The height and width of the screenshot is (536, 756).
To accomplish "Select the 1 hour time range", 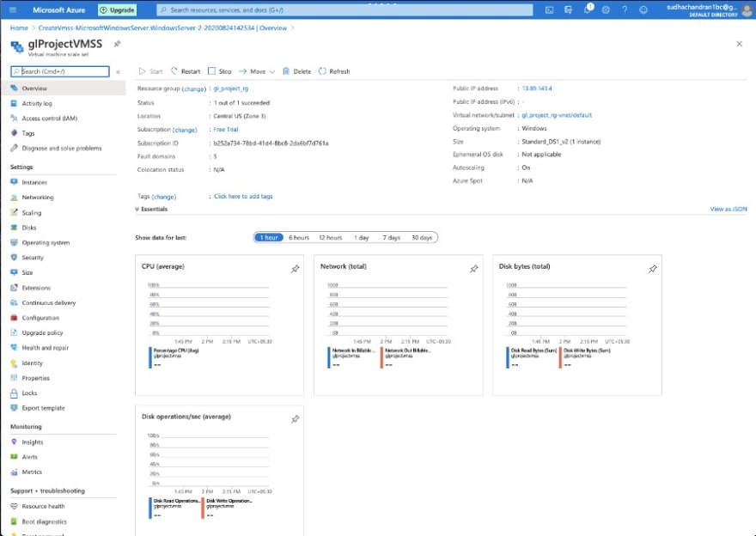I will pos(269,238).
